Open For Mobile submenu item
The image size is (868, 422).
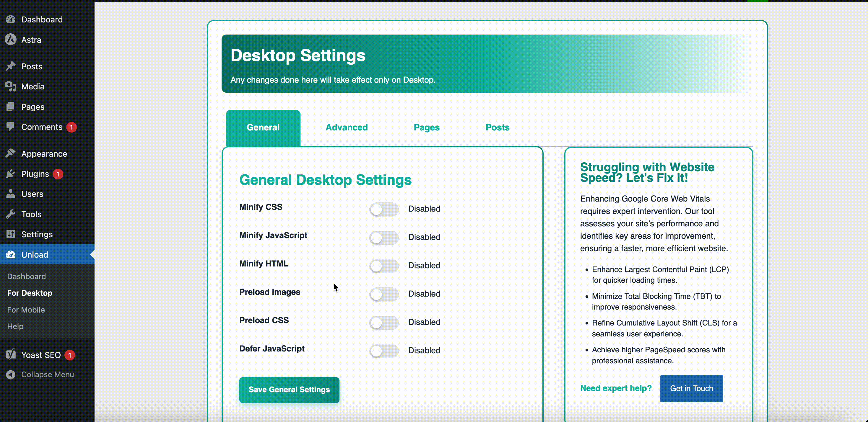point(26,310)
